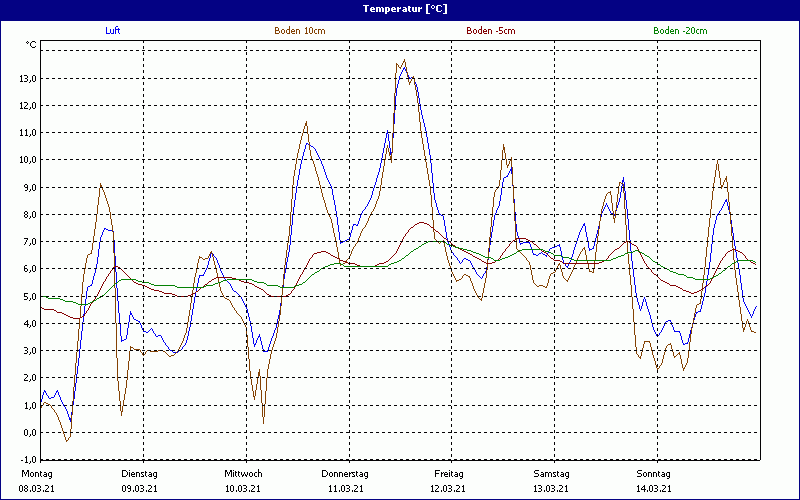Image resolution: width=800 pixels, height=500 pixels.
Task: Click the 09.03.21 date label
Action: tap(139, 489)
